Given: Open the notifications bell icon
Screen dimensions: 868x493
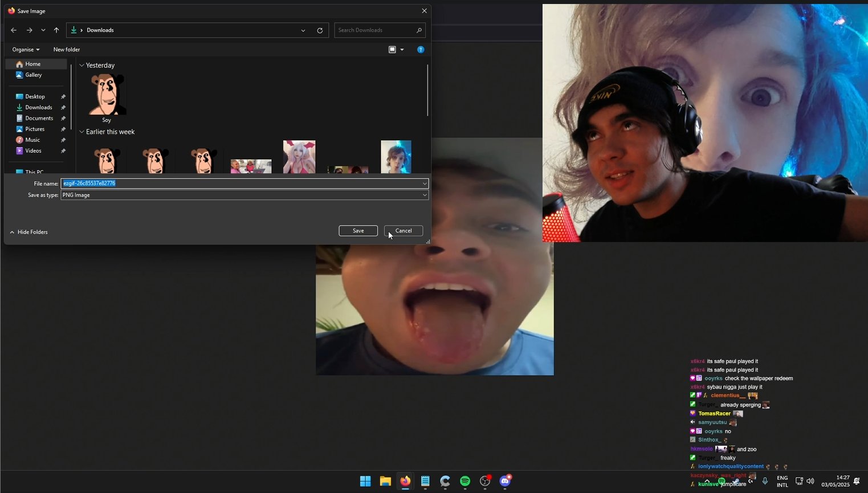Looking at the screenshot, I should coord(857,481).
